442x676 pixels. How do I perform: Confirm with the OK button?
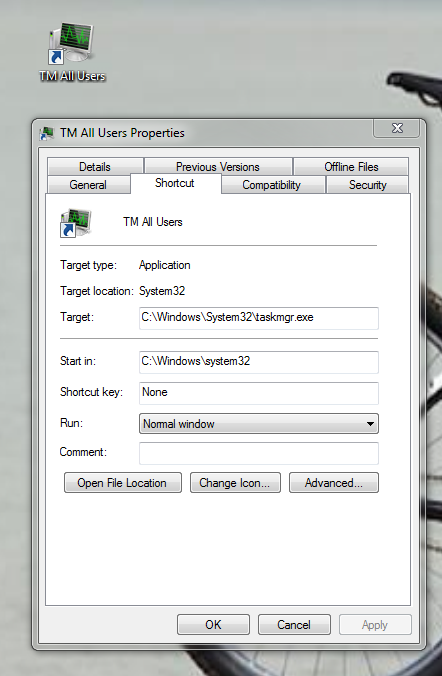[x=213, y=625]
